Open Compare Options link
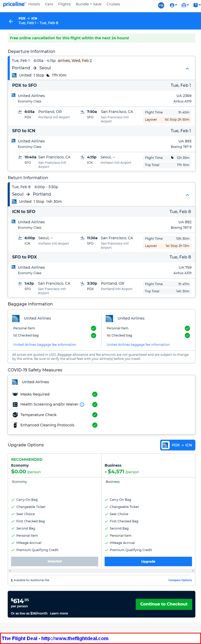The image size is (201, 644). [x=180, y=580]
